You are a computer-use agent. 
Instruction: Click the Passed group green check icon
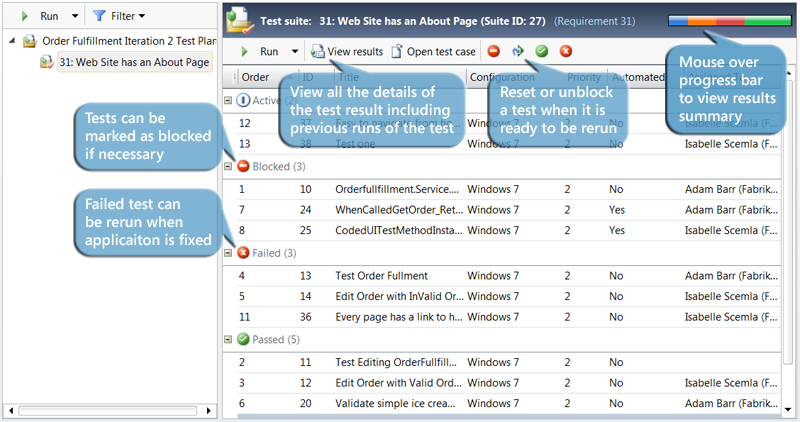[x=243, y=339]
